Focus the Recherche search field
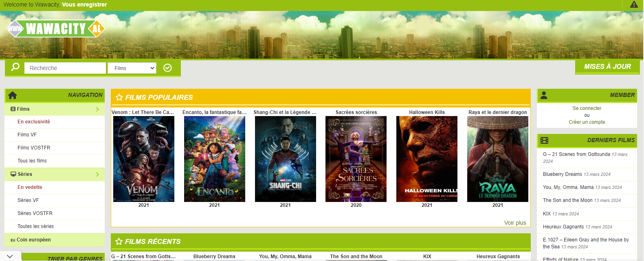The width and height of the screenshot is (644, 261). pyautogui.click(x=65, y=68)
